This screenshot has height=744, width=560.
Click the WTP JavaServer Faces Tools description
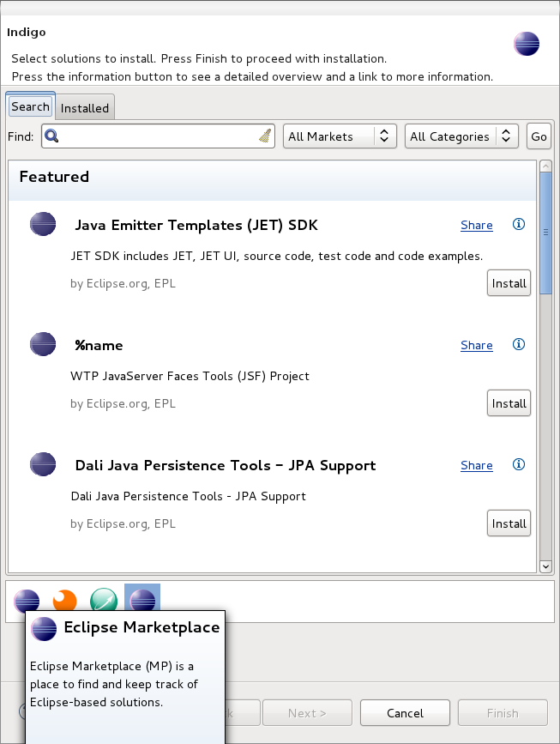pos(190,376)
